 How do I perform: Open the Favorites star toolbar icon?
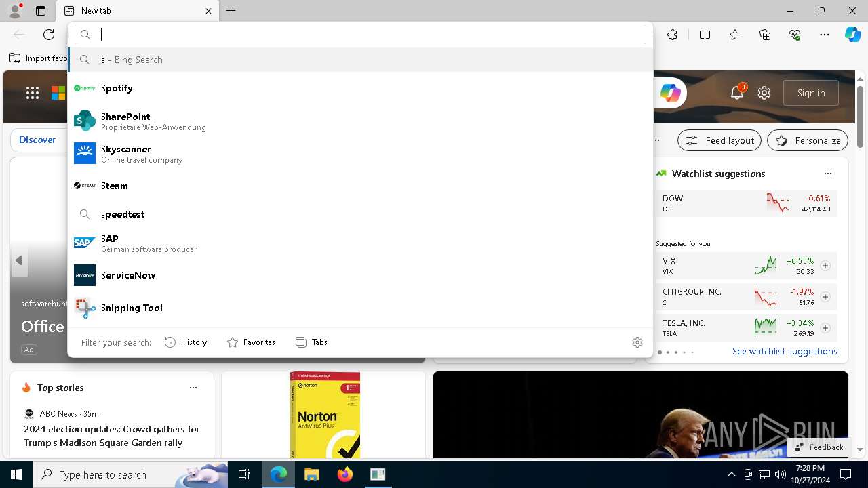735,35
